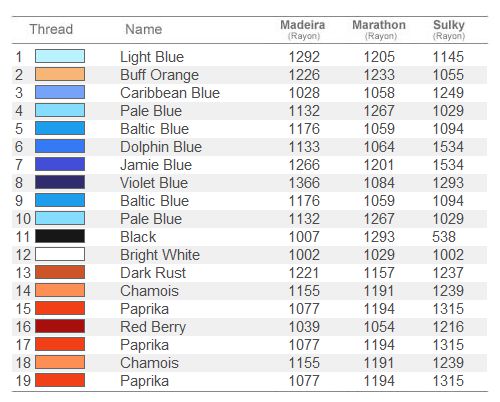Click the Chamois name in row 14
The height and width of the screenshot is (402, 500).
tap(149, 291)
